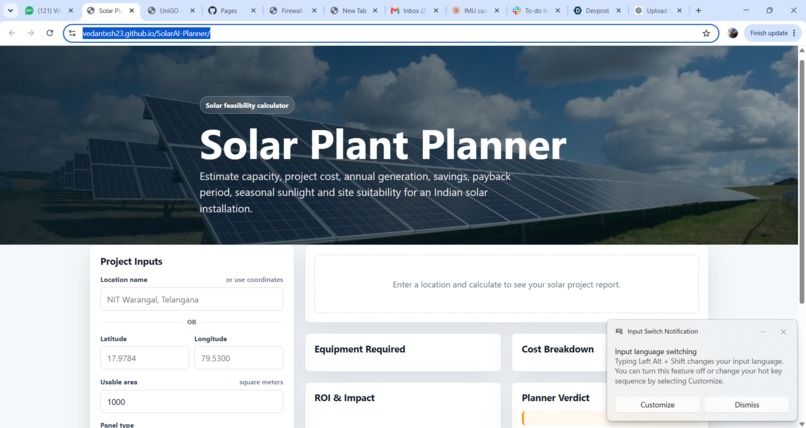Screen dimensions: 806x428
Task: Close the Devpost tab
Action: (618, 10)
